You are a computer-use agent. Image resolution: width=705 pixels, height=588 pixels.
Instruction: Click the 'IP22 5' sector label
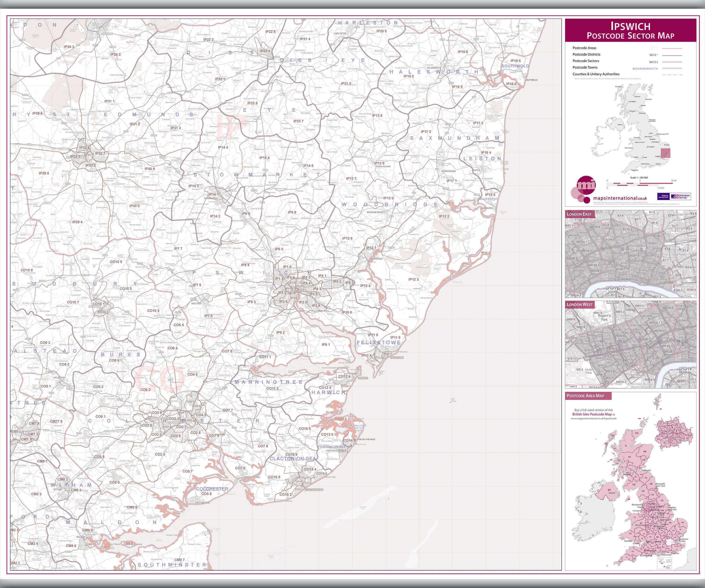pyautogui.click(x=270, y=32)
